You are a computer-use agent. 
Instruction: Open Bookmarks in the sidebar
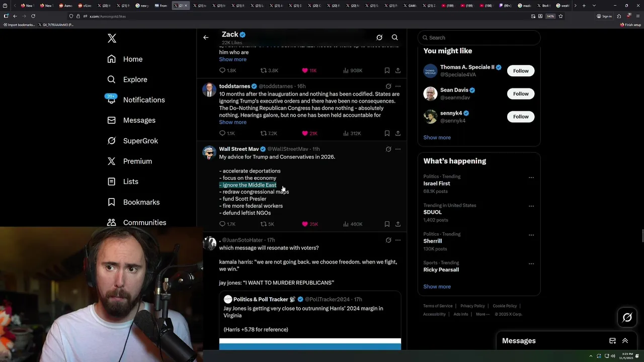[x=133, y=202]
